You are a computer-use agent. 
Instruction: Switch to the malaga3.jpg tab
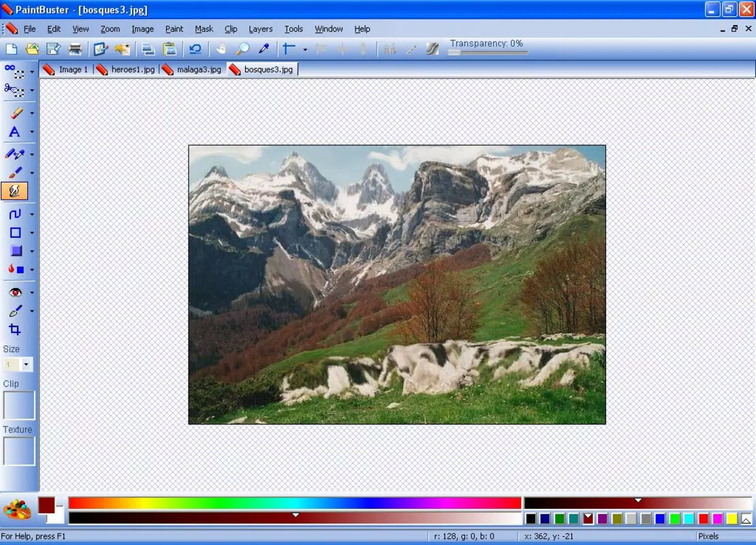tap(192, 69)
